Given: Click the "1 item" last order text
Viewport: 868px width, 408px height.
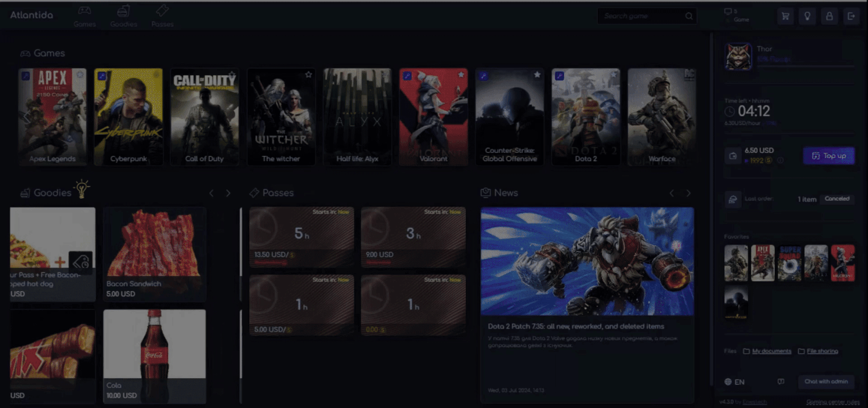Looking at the screenshot, I should point(807,199).
